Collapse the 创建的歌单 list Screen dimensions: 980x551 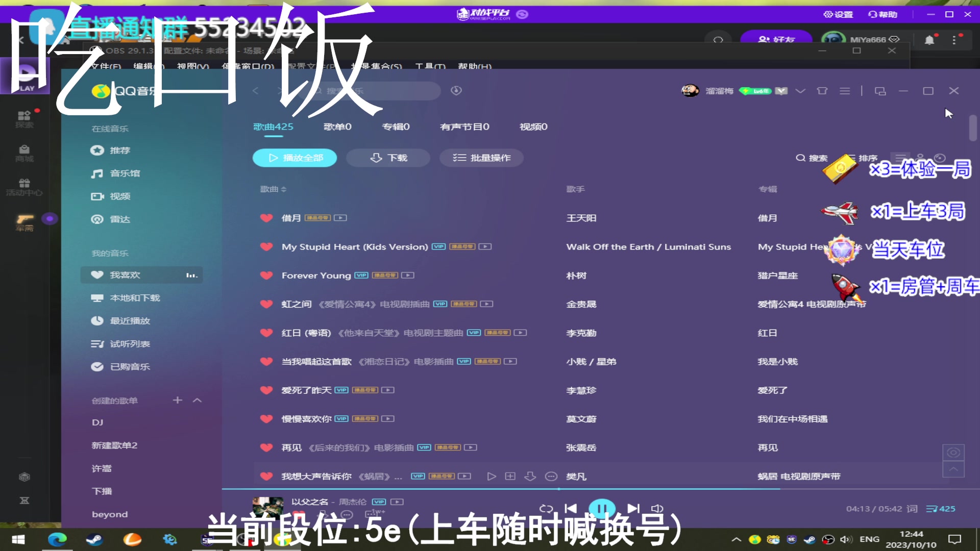pyautogui.click(x=198, y=400)
